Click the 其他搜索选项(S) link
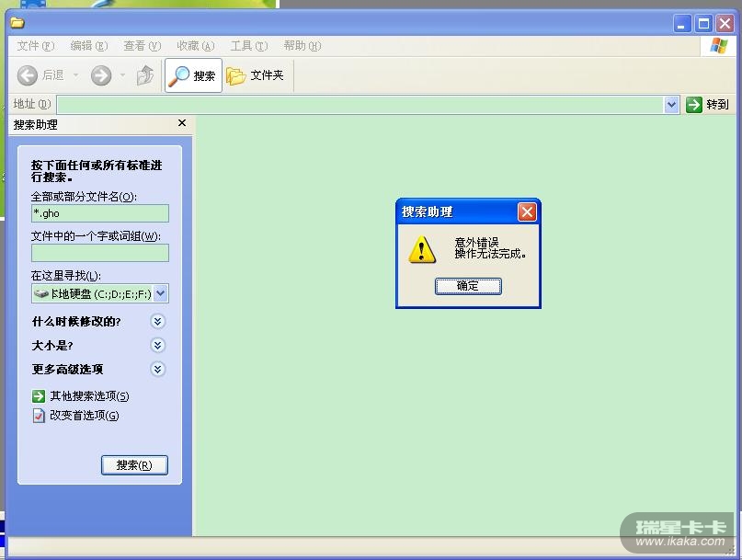The image size is (742, 560). click(89, 395)
